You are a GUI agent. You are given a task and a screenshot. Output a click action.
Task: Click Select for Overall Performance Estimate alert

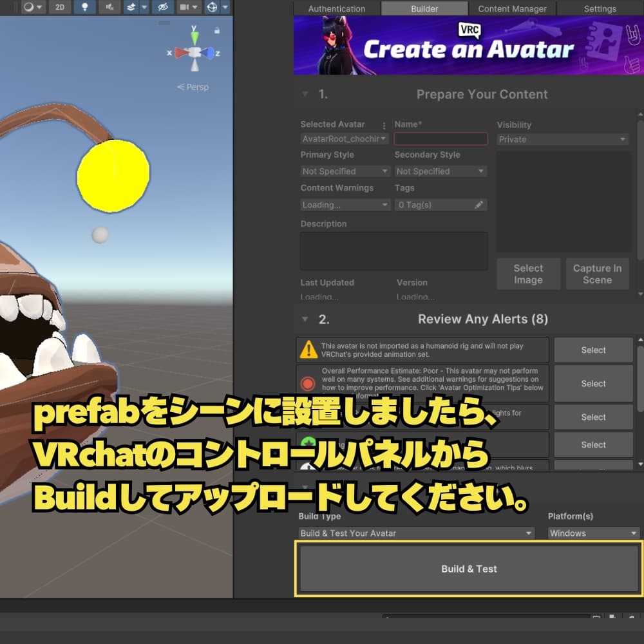593,384
